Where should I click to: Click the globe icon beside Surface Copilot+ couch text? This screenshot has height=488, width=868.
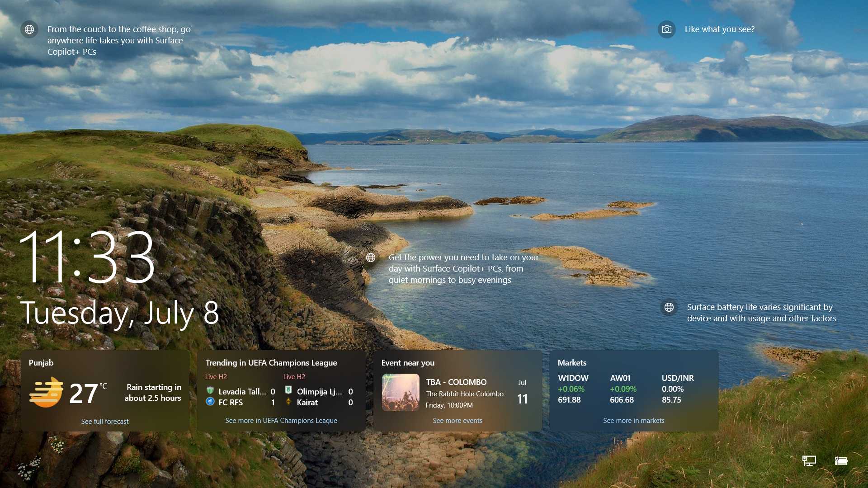29,29
